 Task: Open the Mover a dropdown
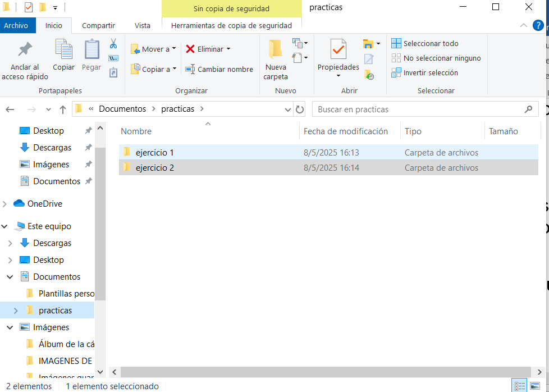154,49
